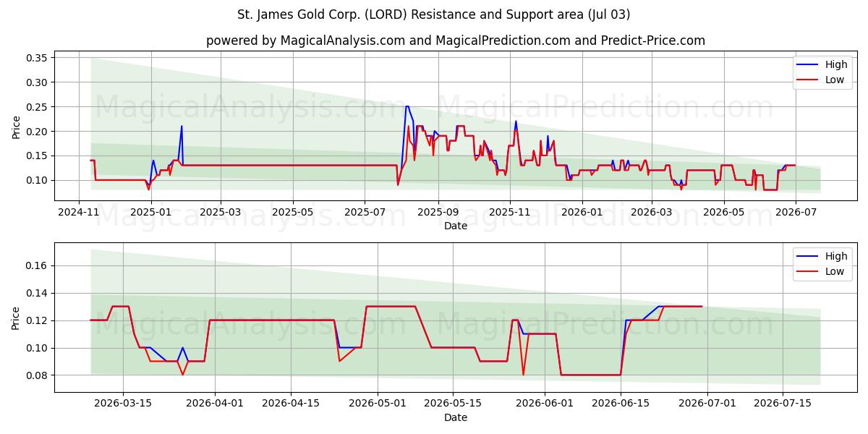
Task: Click the 2026-06-01 date tick
Action: (x=545, y=404)
